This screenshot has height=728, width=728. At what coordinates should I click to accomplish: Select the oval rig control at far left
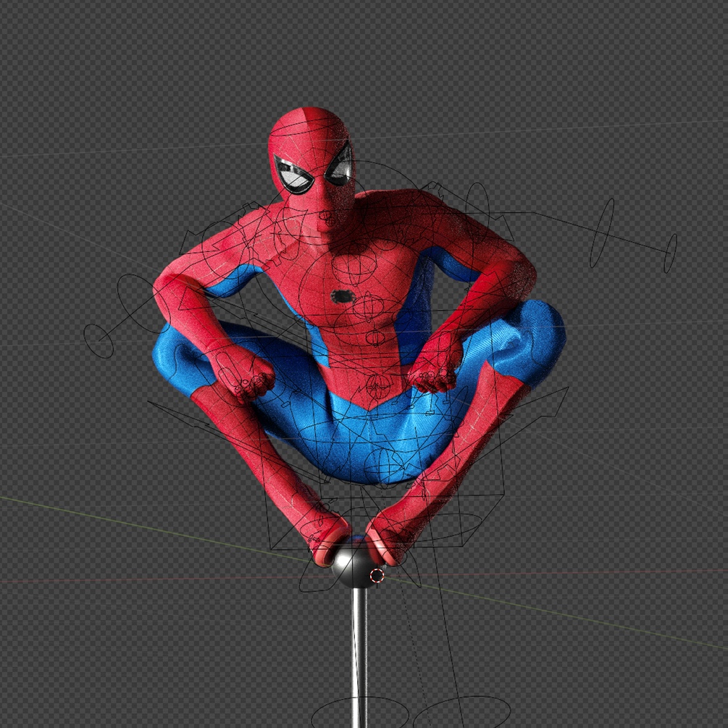pyautogui.click(x=99, y=341)
